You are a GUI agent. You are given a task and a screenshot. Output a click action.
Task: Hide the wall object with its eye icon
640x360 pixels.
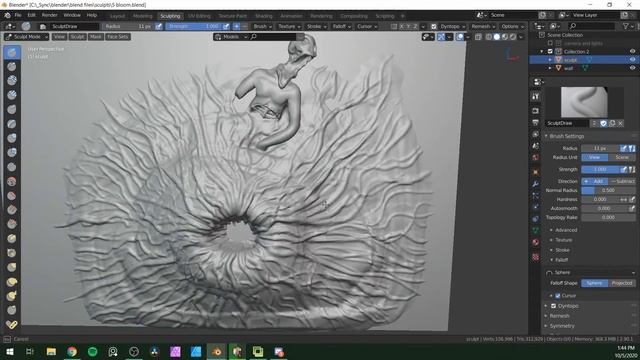point(632,68)
